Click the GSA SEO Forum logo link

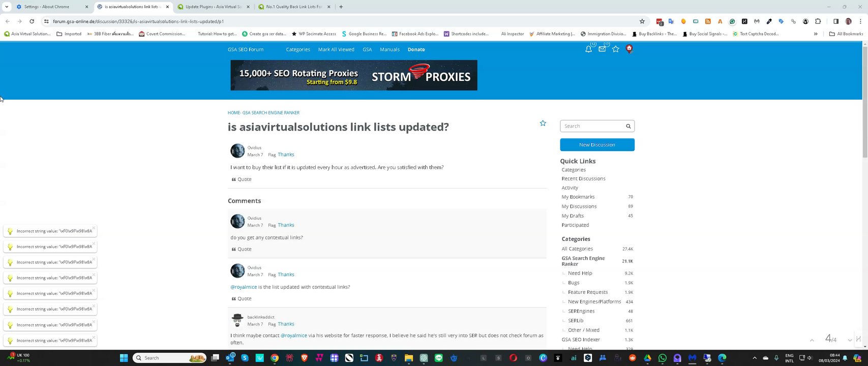point(246,49)
